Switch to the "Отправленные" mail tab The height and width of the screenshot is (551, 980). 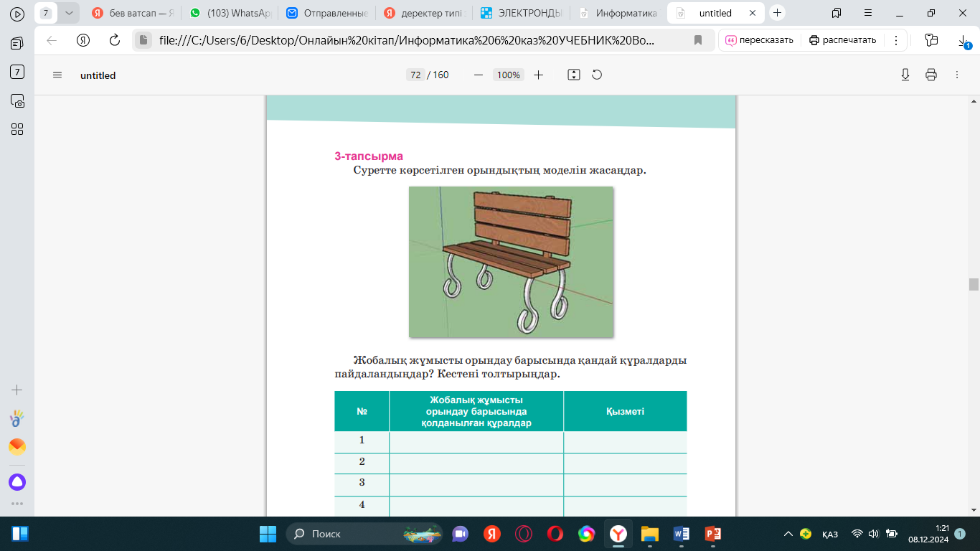(326, 13)
